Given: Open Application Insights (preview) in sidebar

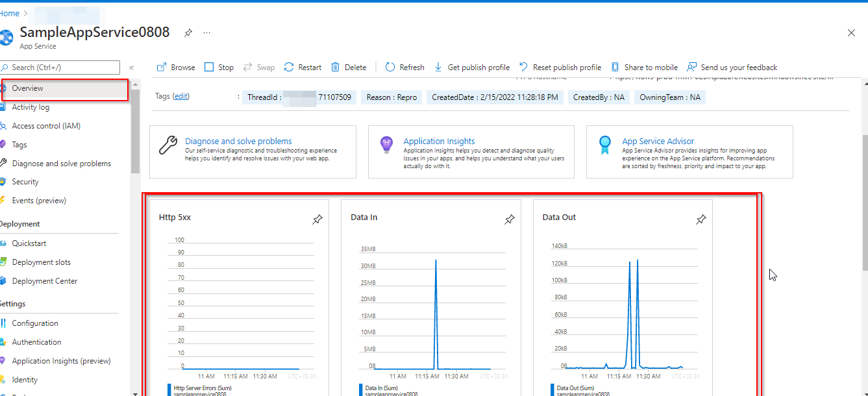Looking at the screenshot, I should click(61, 361).
